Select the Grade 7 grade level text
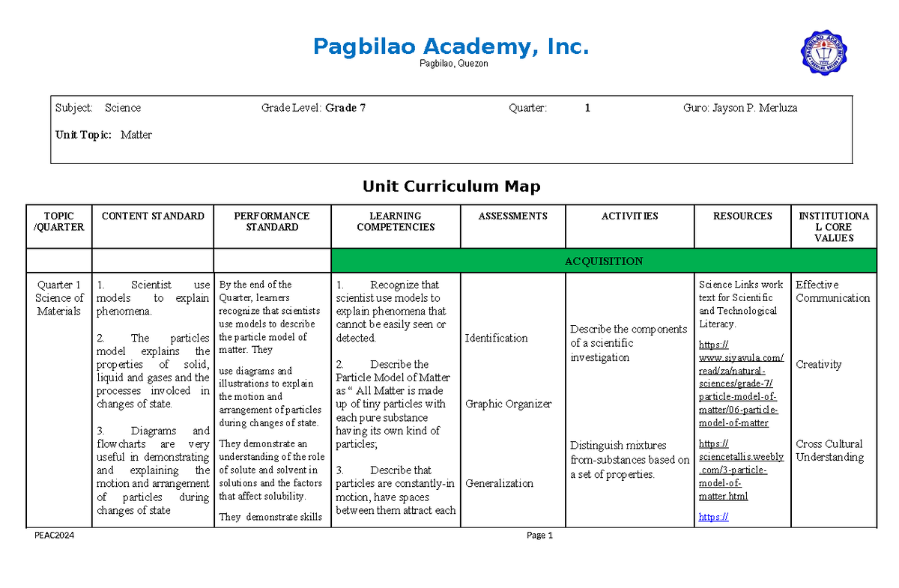The height and width of the screenshot is (588, 899). (345, 107)
